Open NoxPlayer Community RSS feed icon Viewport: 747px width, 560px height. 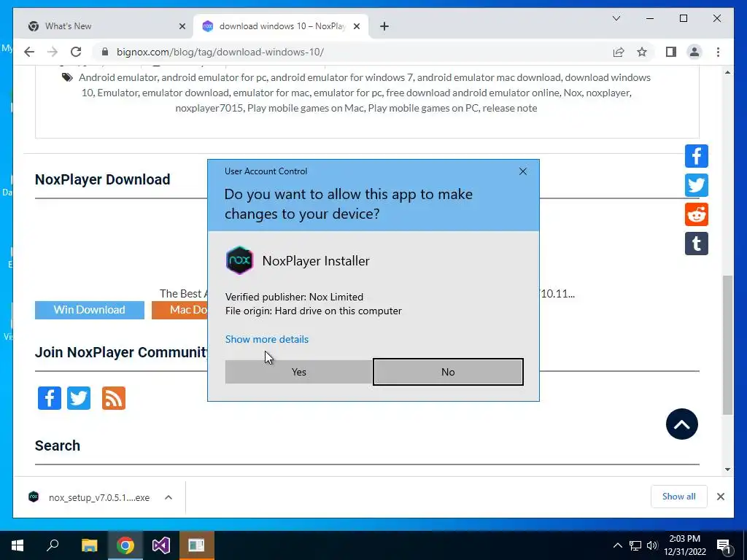(x=114, y=398)
